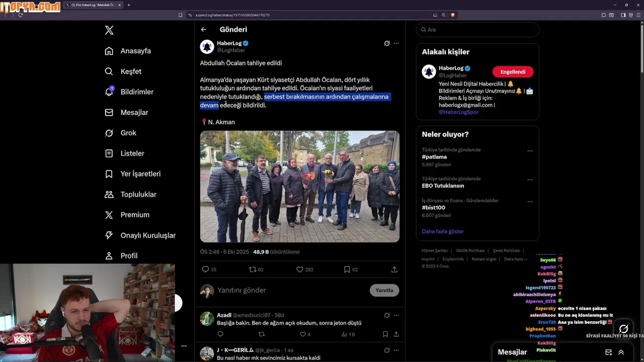Open the X logo home link

click(x=109, y=30)
